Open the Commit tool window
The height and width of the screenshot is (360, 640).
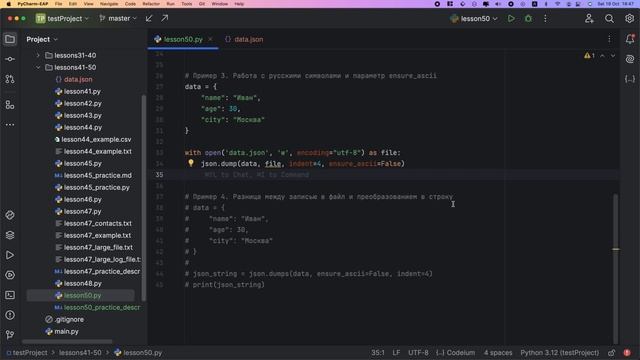point(10,59)
